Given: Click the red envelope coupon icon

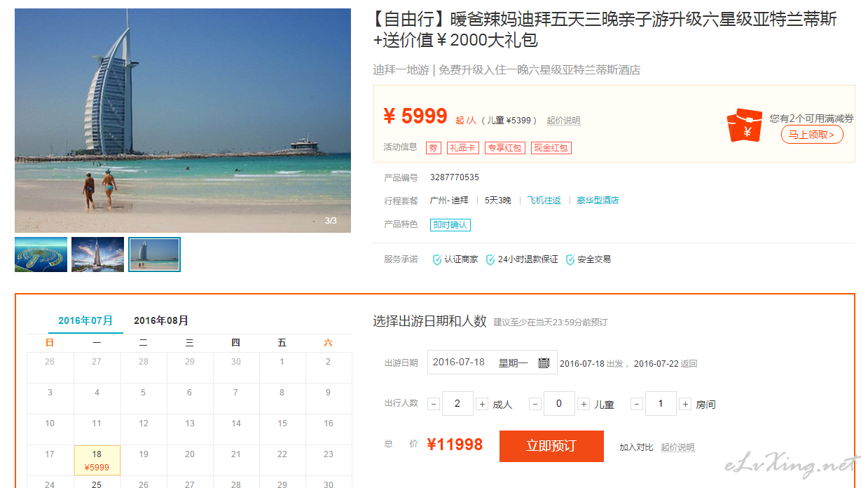Looking at the screenshot, I should pos(744,126).
